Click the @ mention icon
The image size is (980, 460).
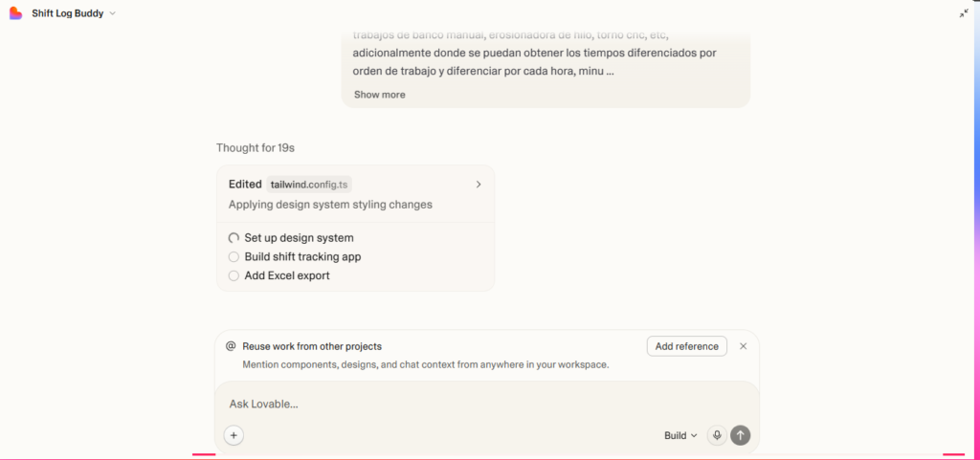(231, 346)
